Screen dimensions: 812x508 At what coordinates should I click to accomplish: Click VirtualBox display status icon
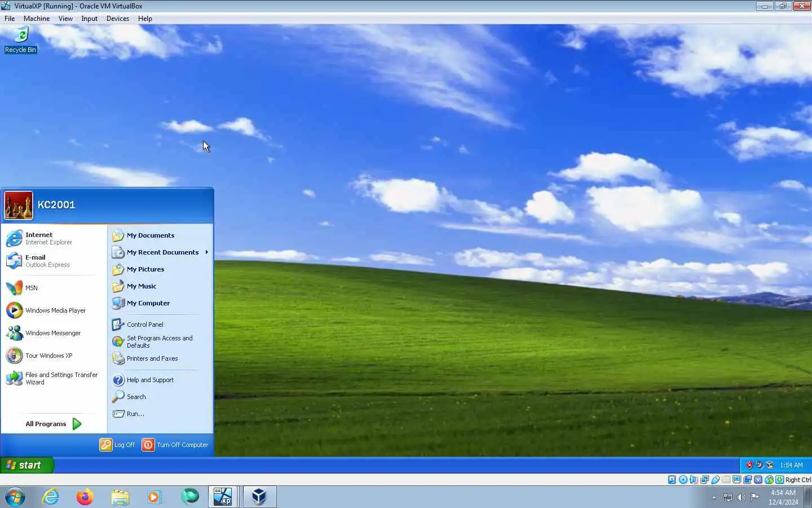(x=736, y=480)
